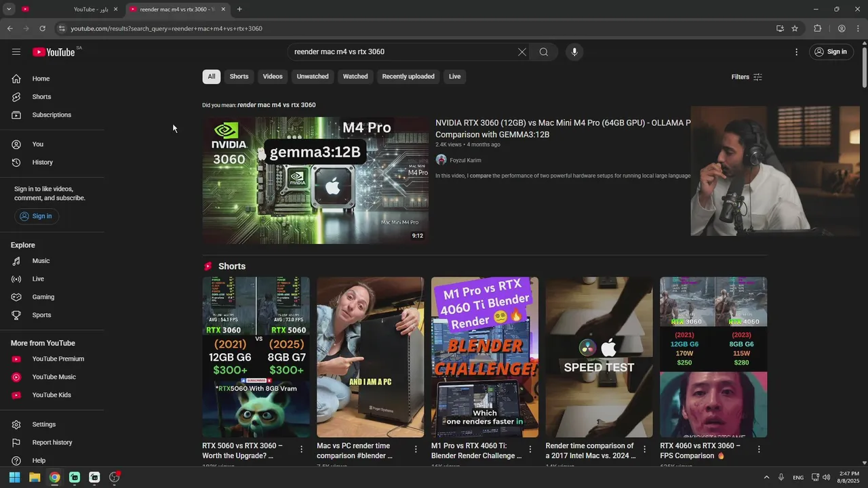Open Speed Test short thumbnail
Screen dimensions: 868x488
(x=599, y=357)
